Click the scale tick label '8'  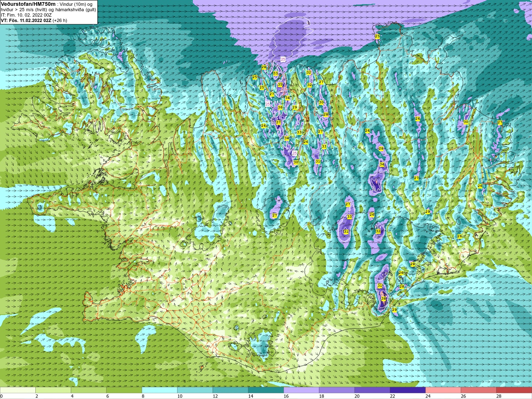(x=143, y=396)
